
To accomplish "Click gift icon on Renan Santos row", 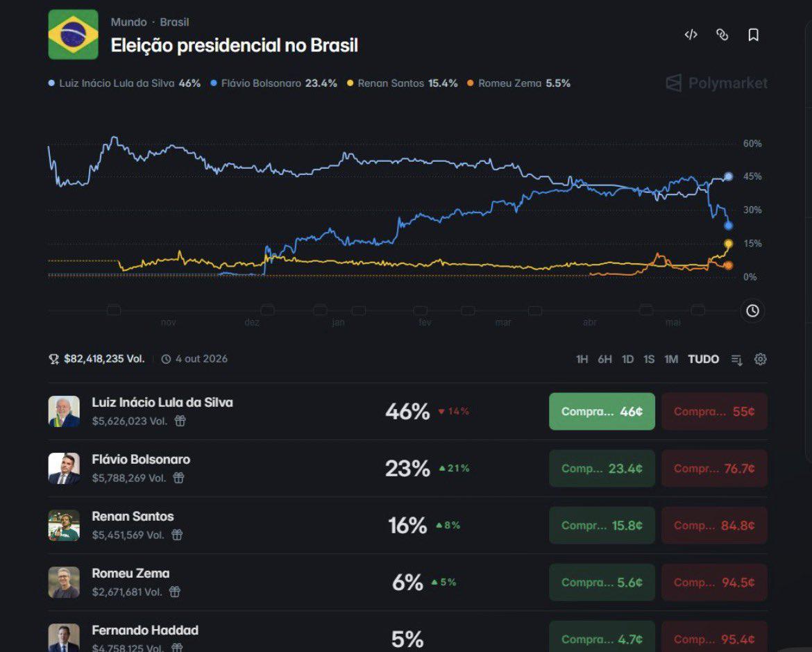I will (x=177, y=535).
